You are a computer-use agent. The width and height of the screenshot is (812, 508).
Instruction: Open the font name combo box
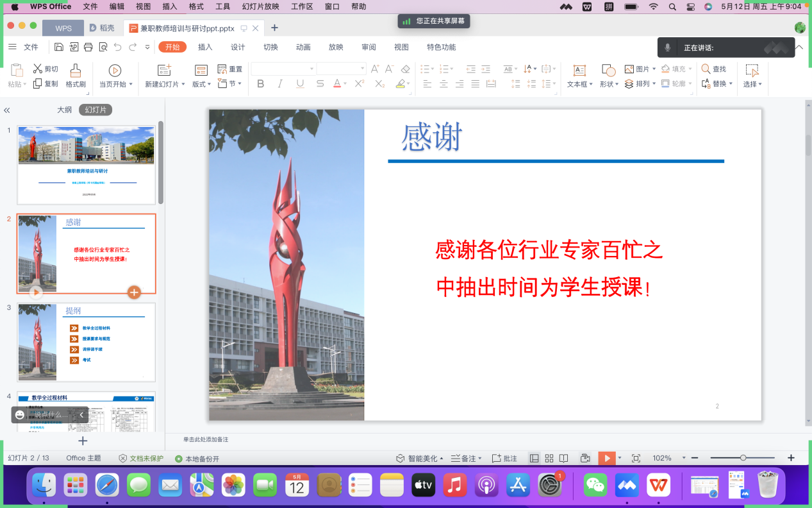pos(283,69)
